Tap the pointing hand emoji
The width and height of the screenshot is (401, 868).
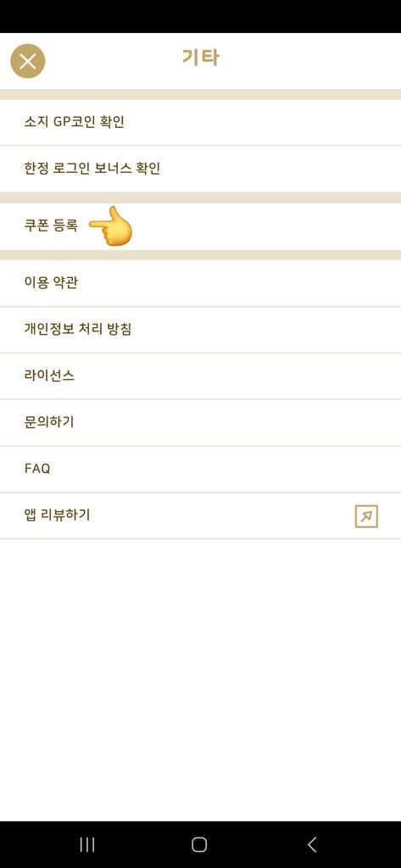pyautogui.click(x=111, y=226)
